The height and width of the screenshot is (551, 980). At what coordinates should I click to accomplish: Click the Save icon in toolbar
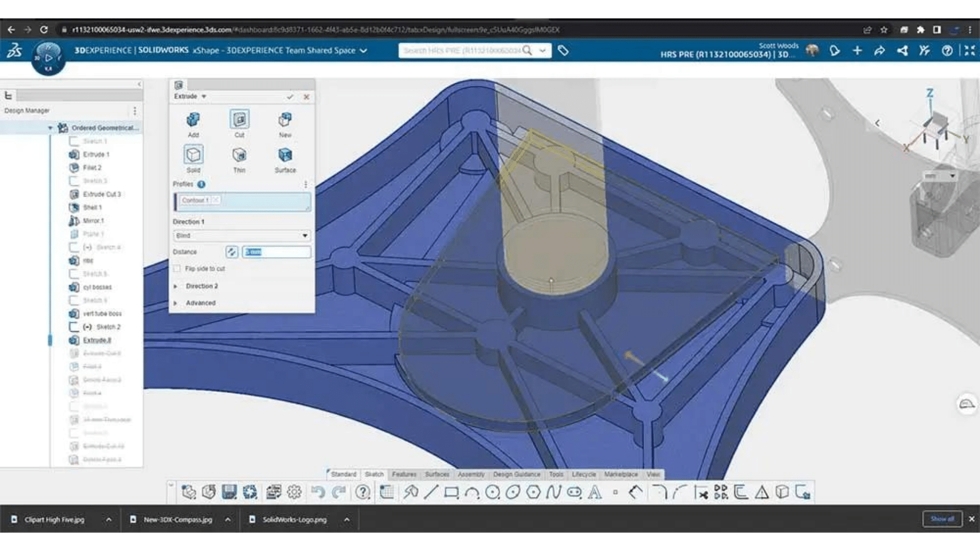click(229, 492)
